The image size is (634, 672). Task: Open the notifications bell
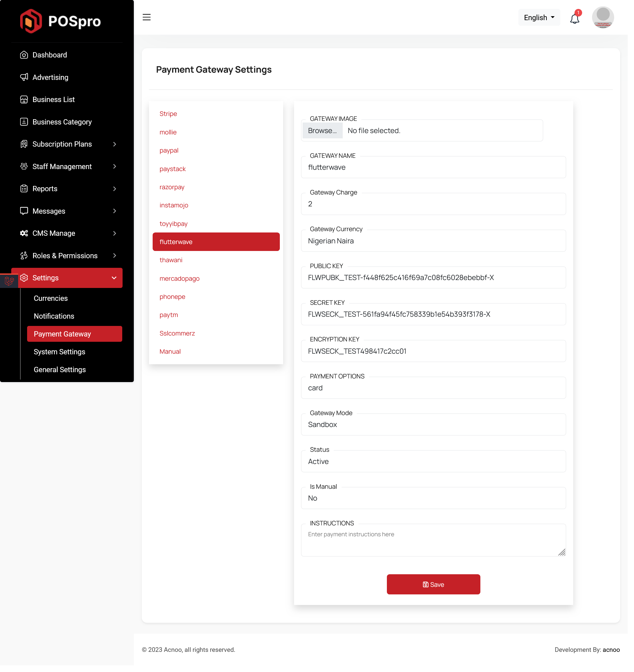575,18
